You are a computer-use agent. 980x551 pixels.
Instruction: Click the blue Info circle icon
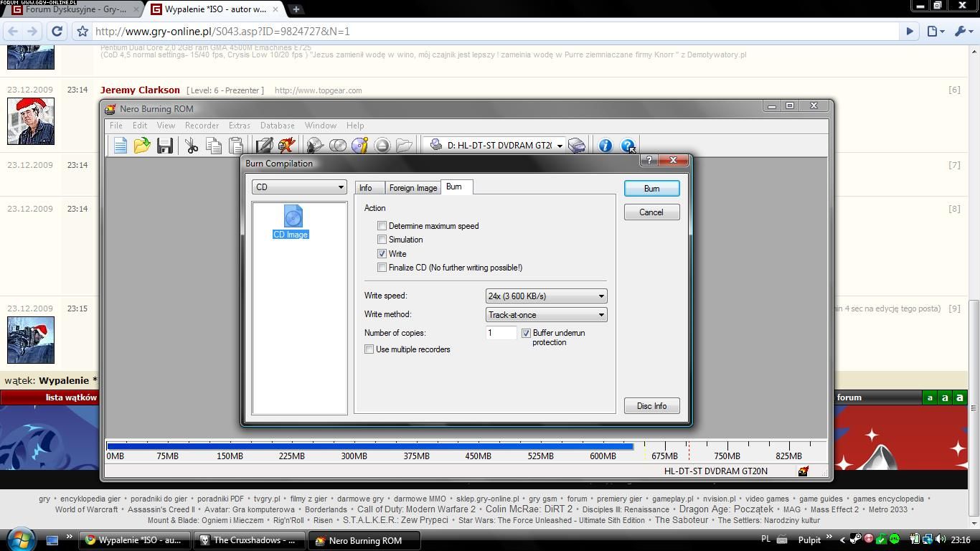point(606,146)
